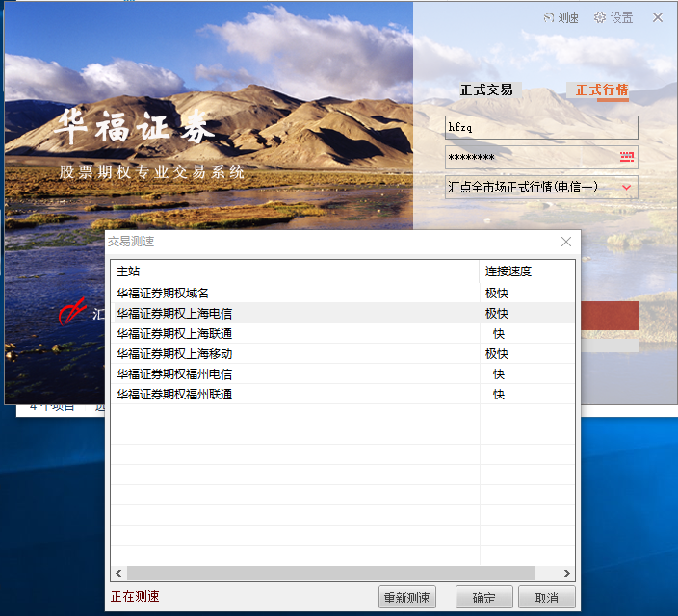The height and width of the screenshot is (616, 678).
Task: Select row 华福证券期权福州联通
Action: [343, 395]
